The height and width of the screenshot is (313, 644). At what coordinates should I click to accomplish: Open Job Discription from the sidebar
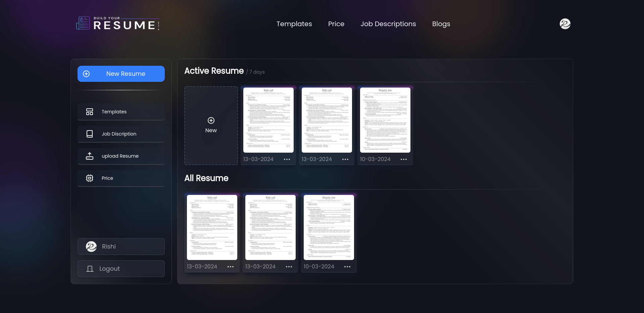(x=121, y=134)
